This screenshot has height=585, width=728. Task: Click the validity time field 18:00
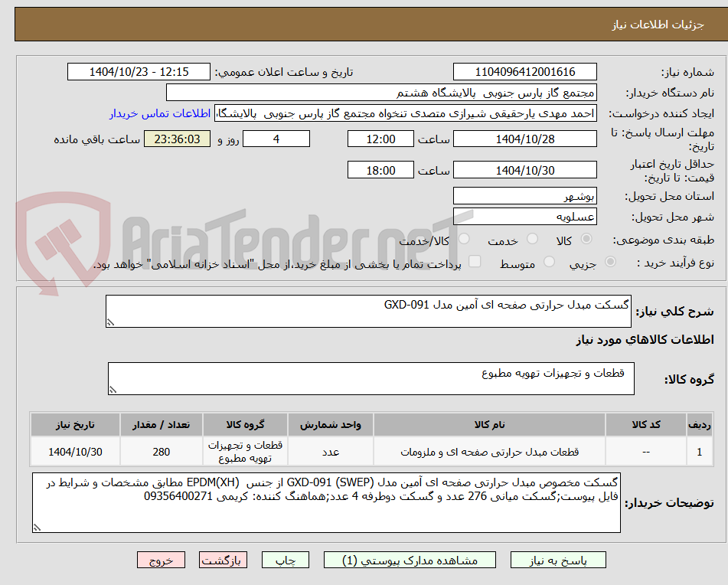point(380,170)
